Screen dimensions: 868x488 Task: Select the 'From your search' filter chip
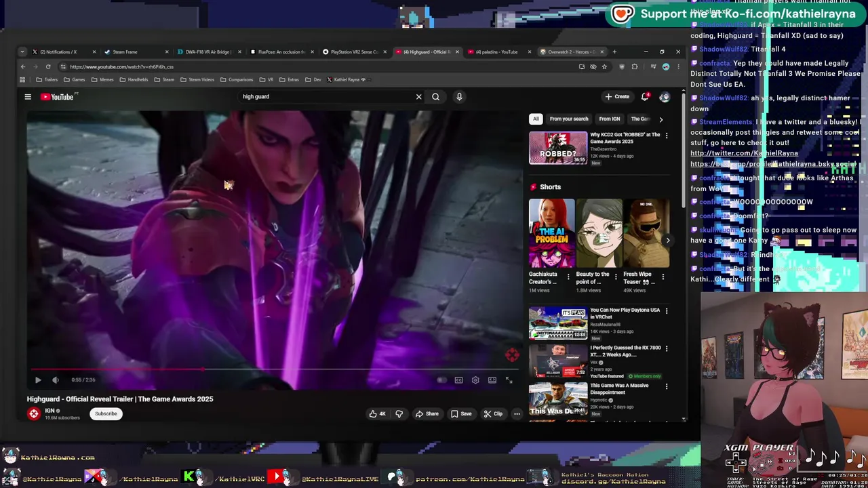point(569,119)
